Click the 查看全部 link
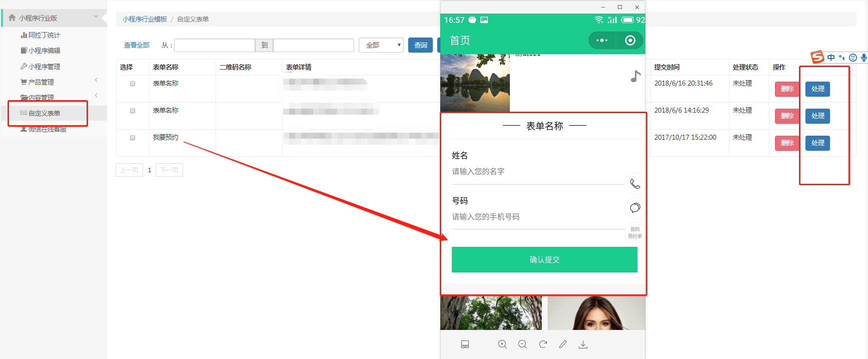 (x=137, y=45)
